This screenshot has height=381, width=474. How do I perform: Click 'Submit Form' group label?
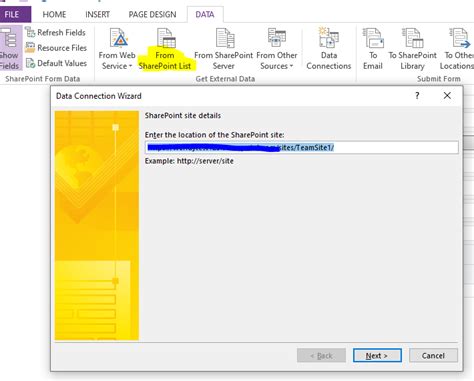[439, 79]
